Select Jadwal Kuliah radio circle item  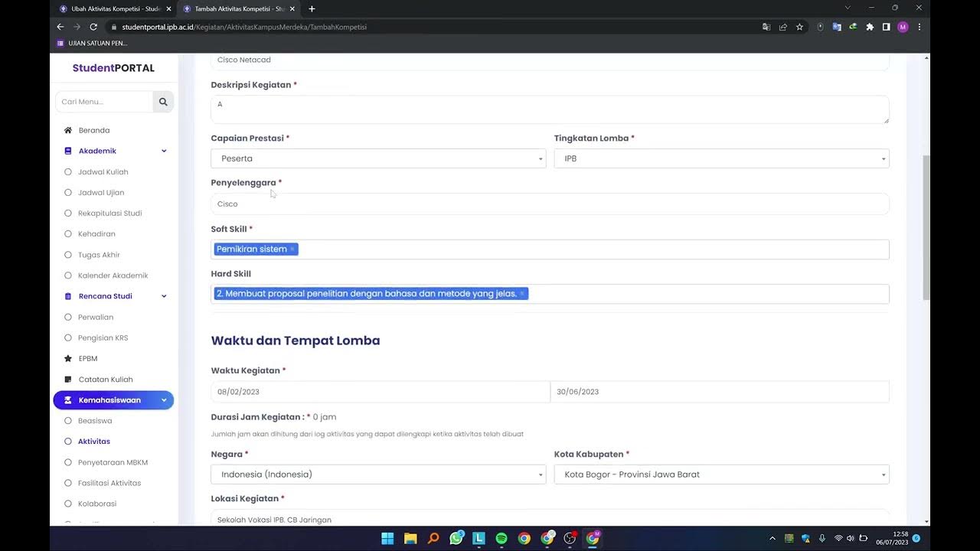point(68,172)
